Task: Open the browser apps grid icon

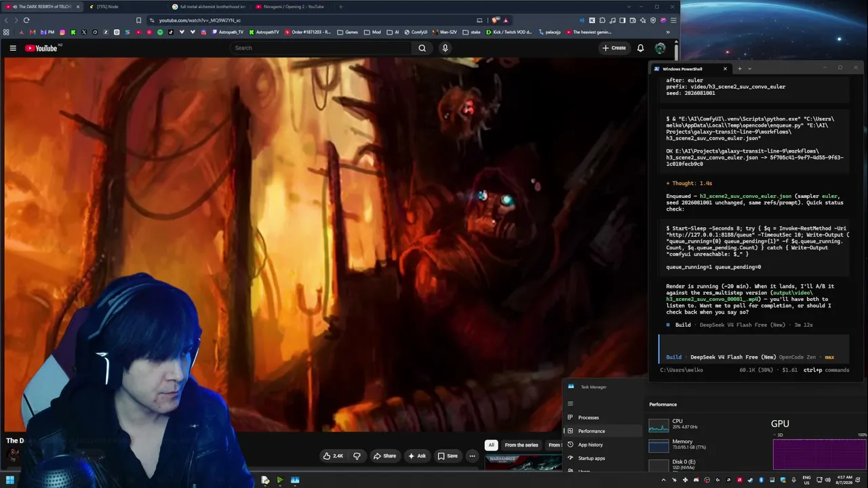Action: [x=6, y=32]
